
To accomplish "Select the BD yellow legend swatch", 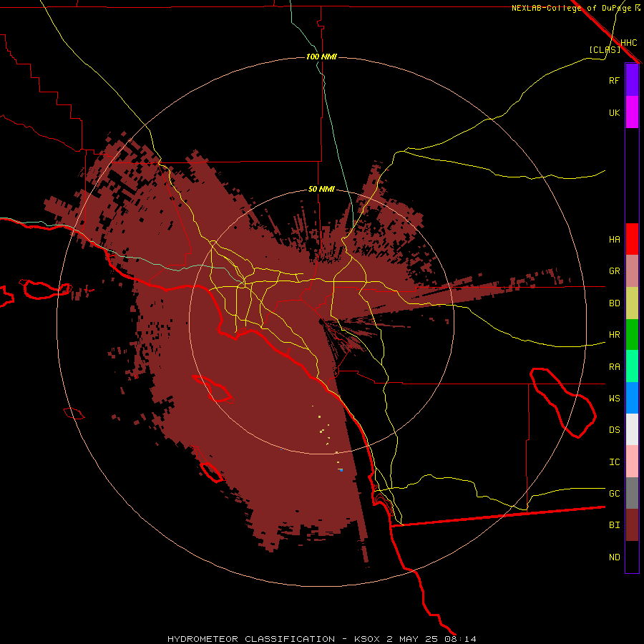I will click(632, 303).
